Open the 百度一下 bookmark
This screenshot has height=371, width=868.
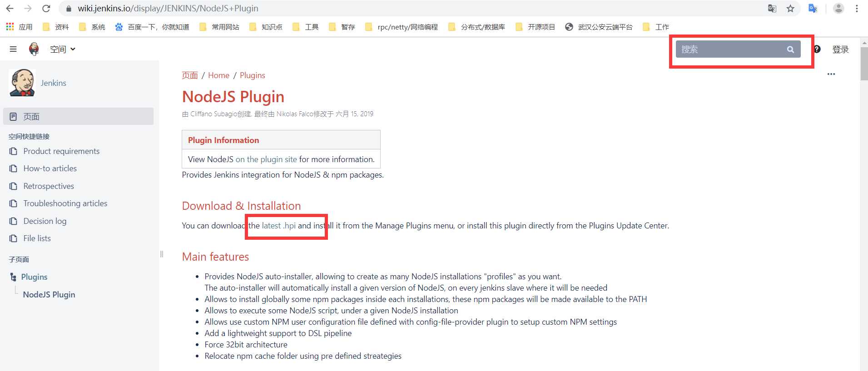pyautogui.click(x=152, y=27)
